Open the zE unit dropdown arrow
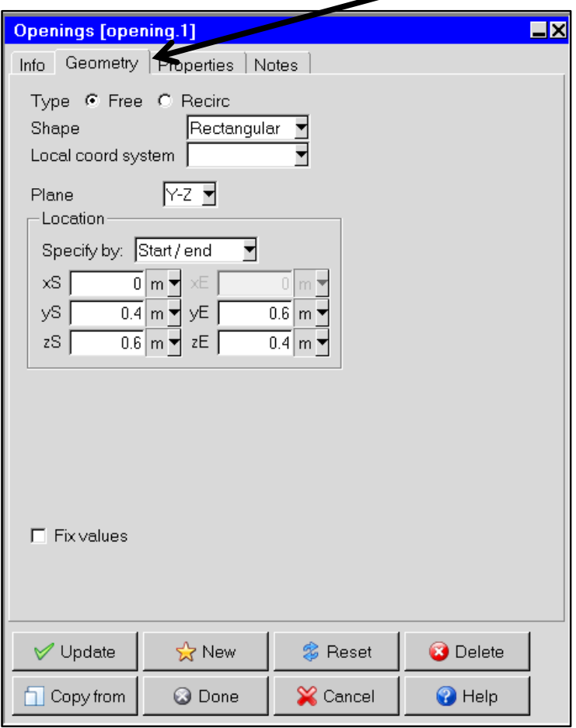This screenshot has width=576, height=728. click(322, 343)
